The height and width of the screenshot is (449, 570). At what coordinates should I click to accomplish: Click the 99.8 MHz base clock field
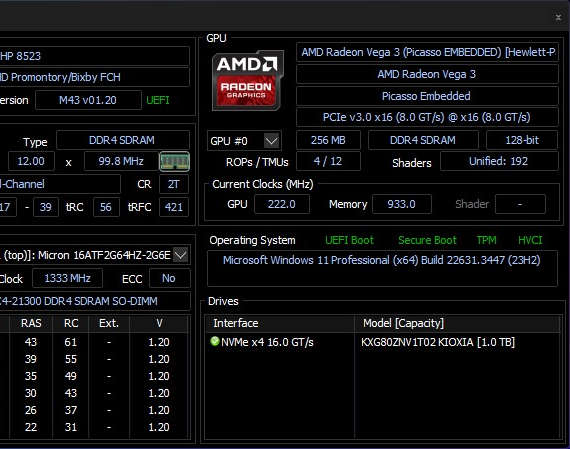coord(121,161)
